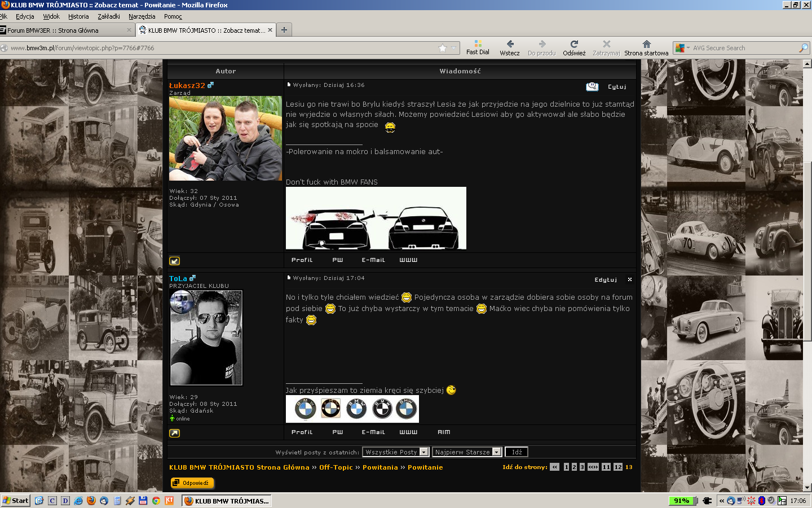The image size is (812, 508).
Task: Click the AIM link under ToLa's post
Action: tap(444, 432)
